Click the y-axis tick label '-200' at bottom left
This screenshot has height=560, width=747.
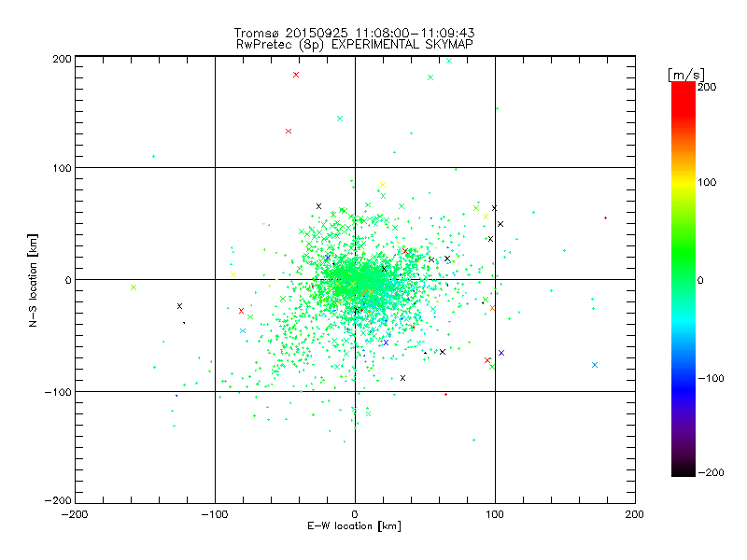58,500
